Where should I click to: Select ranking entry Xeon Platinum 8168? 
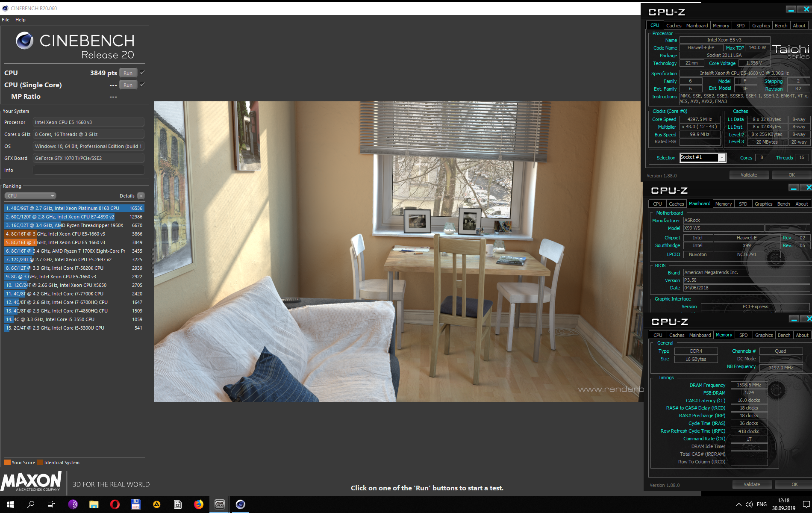[x=74, y=208]
